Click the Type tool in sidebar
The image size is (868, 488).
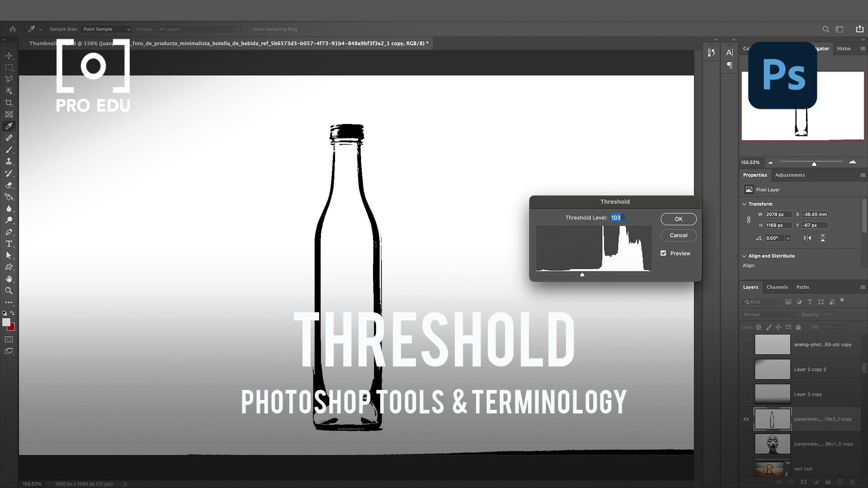[x=9, y=244]
